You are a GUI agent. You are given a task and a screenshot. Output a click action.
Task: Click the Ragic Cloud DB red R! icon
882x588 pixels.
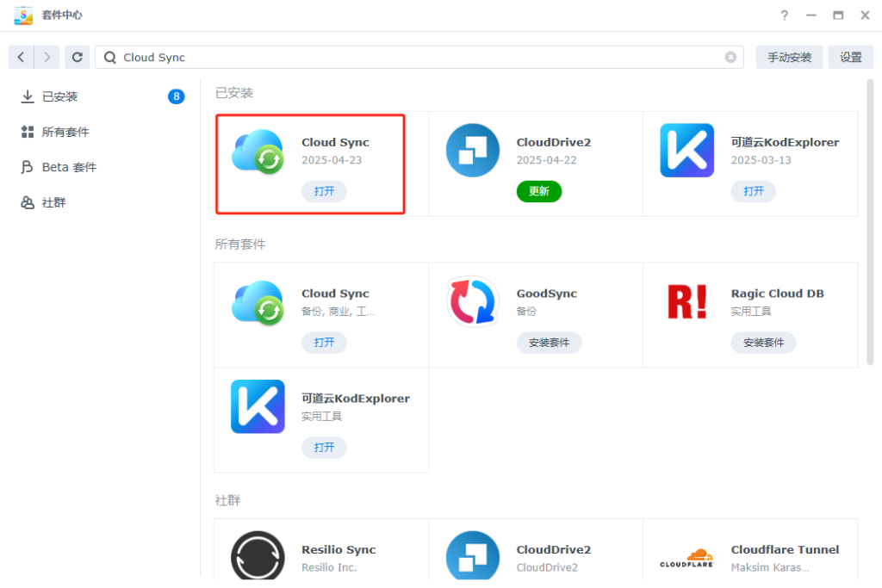point(686,302)
